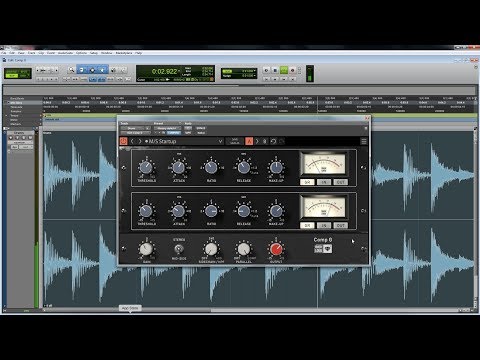The width and height of the screenshot is (480, 360).
Task: Open the Marketplace menu
Action: 124,53
